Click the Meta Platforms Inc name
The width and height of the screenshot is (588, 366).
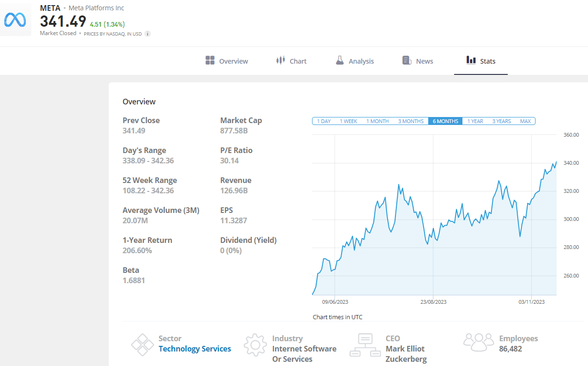[x=97, y=8]
